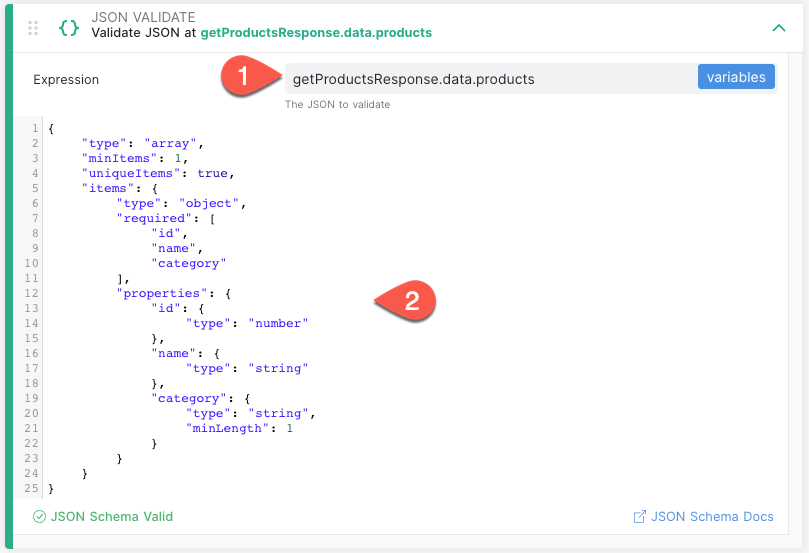Click the external link icon beside JSON Schema Docs
Viewport: 809px width, 553px height.
tap(639, 516)
